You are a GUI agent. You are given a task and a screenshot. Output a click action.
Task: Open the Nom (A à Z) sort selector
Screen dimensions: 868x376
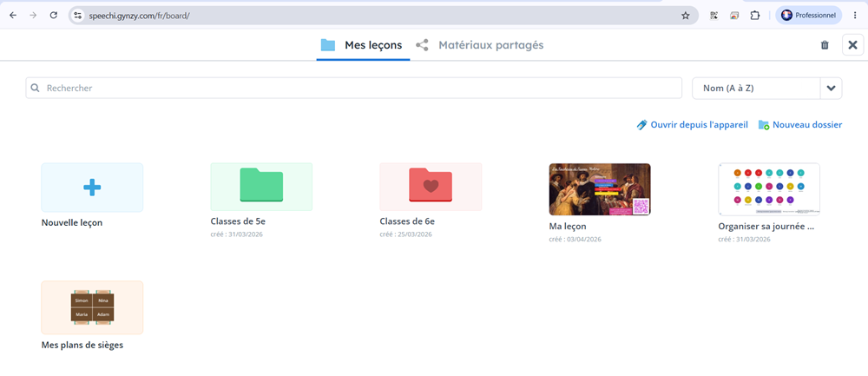(x=756, y=88)
